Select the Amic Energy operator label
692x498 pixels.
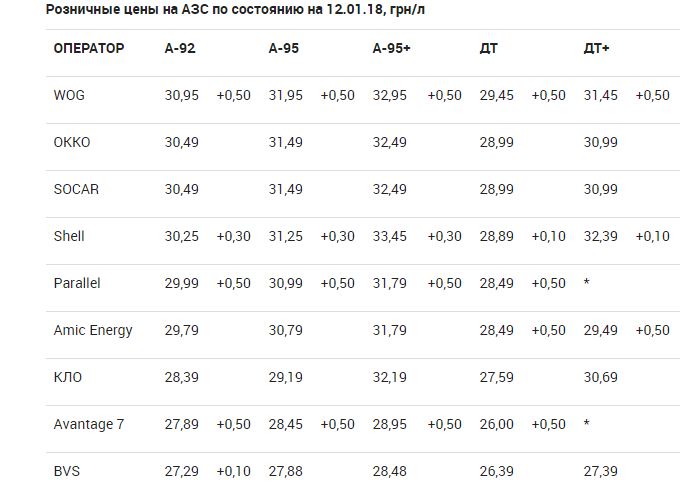(93, 330)
